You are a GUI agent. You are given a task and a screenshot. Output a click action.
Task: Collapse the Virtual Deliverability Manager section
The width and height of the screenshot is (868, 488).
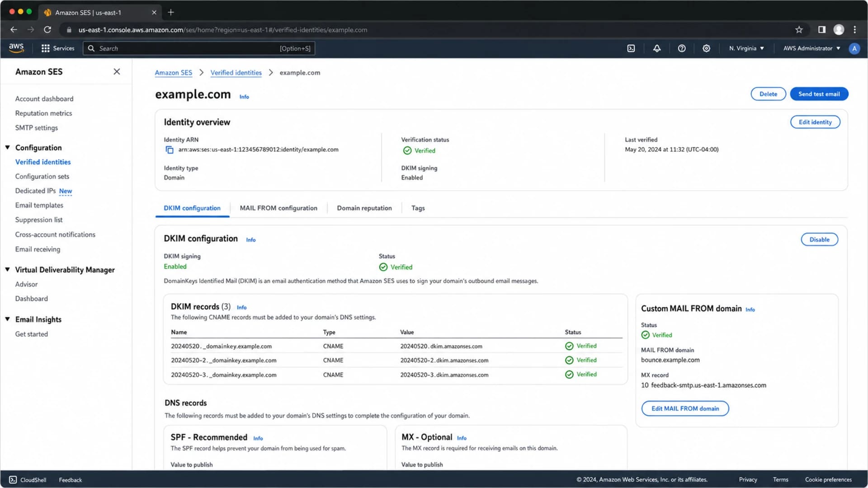click(7, 270)
